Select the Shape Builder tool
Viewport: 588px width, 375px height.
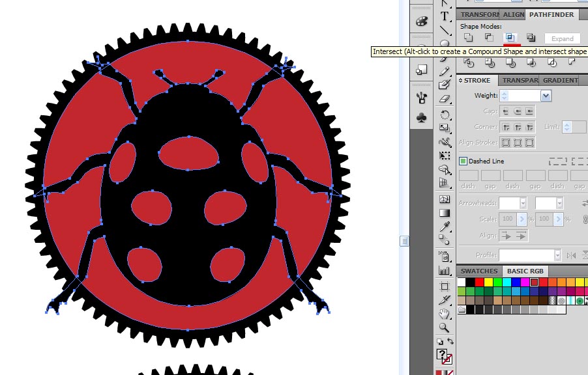click(x=445, y=169)
